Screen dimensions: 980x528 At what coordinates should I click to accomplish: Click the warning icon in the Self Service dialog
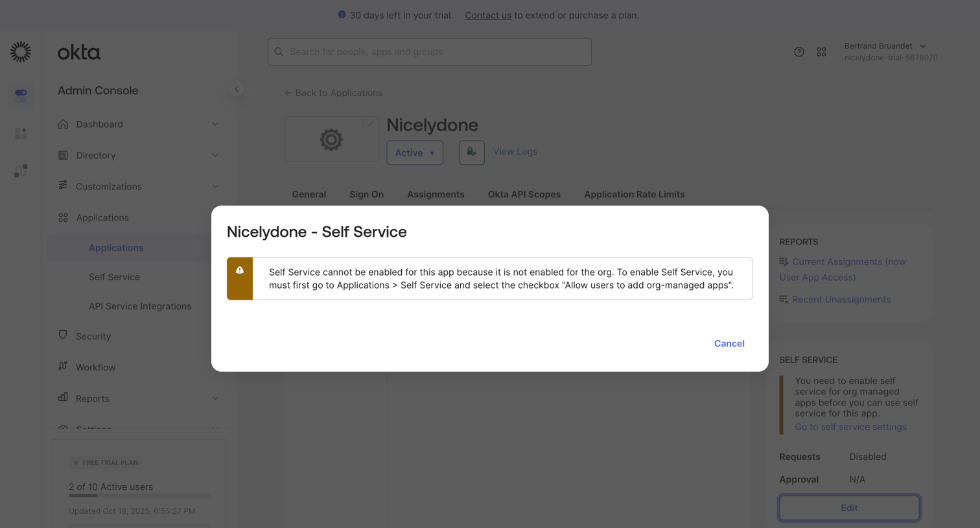tap(240, 270)
